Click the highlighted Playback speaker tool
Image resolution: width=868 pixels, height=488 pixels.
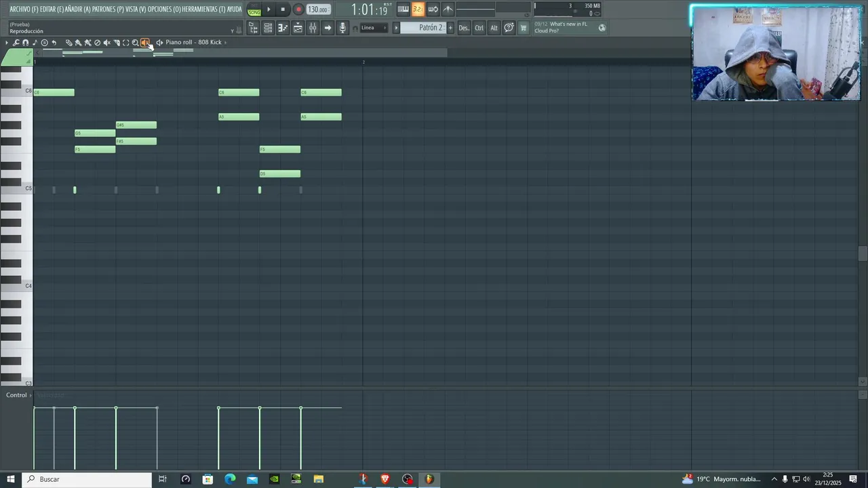[144, 42]
